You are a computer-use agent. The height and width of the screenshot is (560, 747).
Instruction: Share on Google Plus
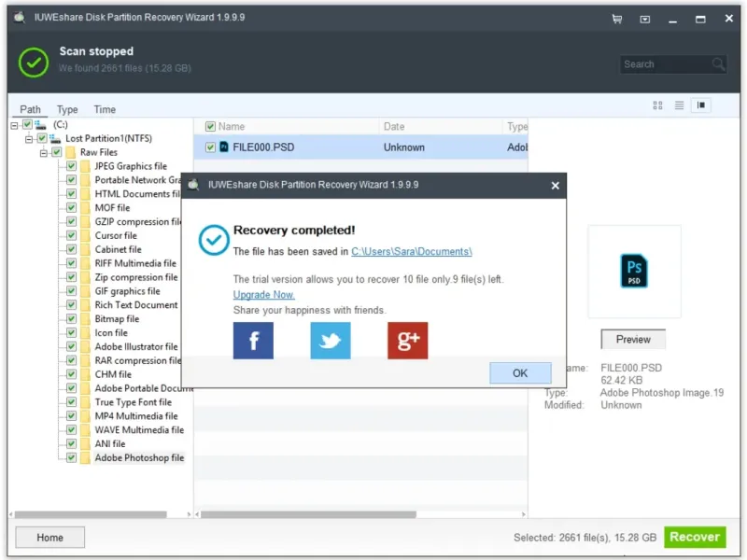click(407, 341)
